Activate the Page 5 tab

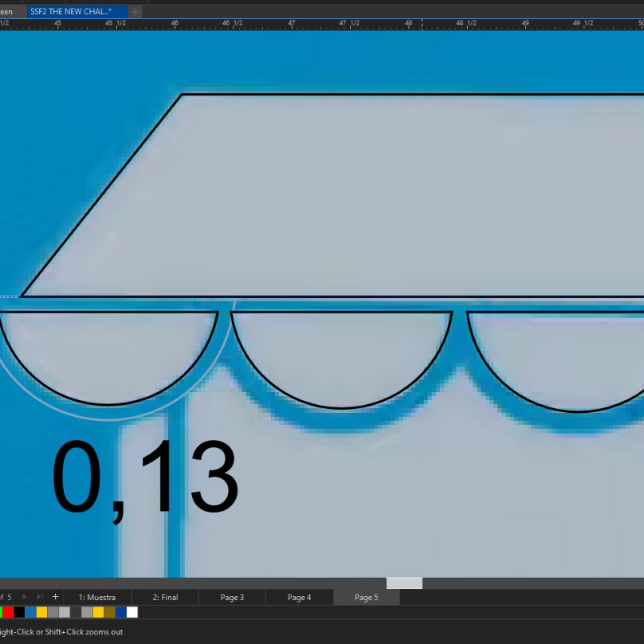(x=367, y=597)
